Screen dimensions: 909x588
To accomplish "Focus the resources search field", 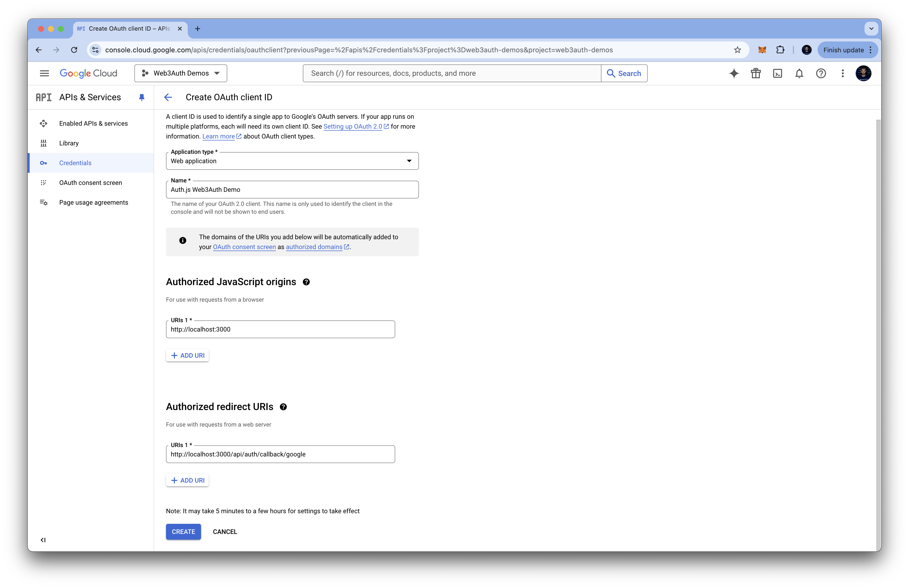I will [452, 73].
